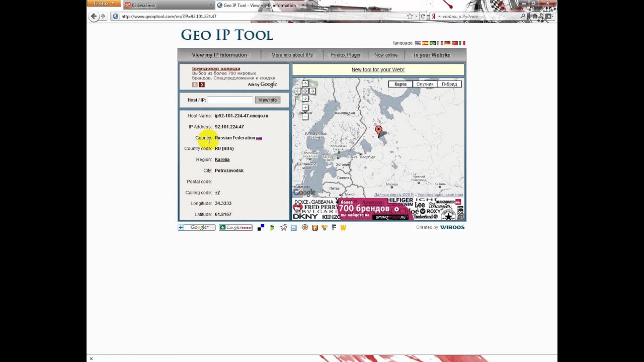The image size is (644, 362).
Task: Switch language with the Brazilian flag
Action: [433, 43]
